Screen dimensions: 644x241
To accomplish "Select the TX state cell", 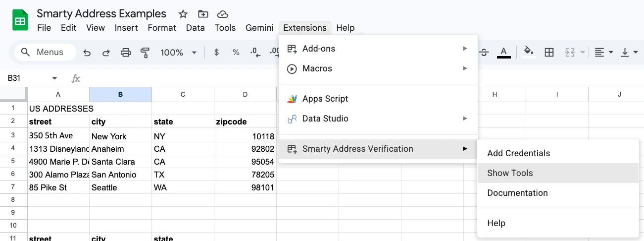I will click(183, 174).
